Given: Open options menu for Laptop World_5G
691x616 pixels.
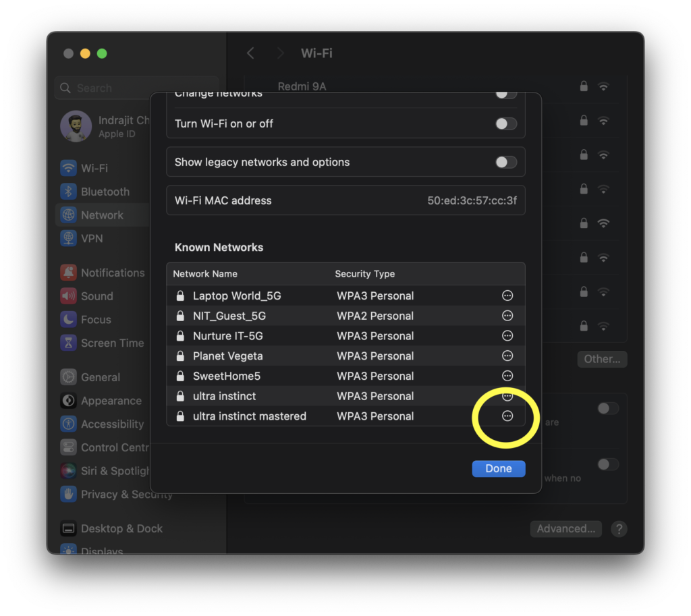Looking at the screenshot, I should pos(507,296).
